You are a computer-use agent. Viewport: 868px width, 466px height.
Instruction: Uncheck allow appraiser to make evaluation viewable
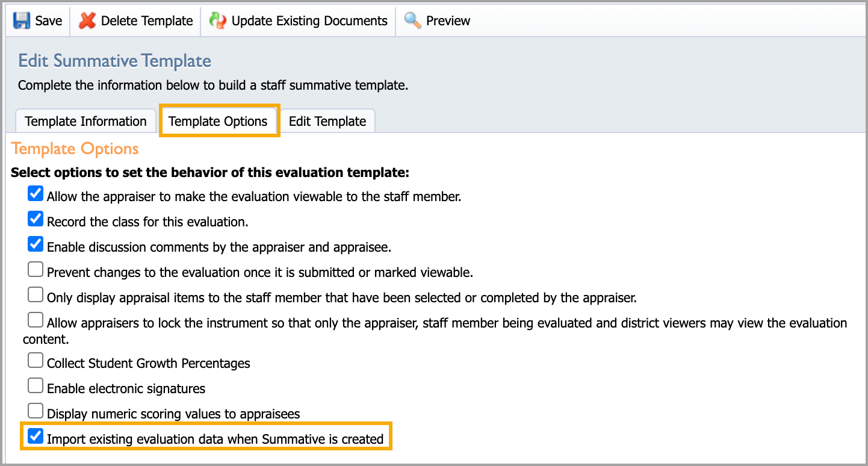click(36, 193)
